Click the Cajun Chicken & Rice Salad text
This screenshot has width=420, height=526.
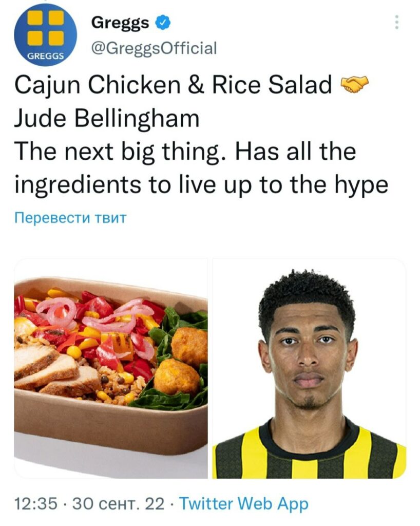(x=174, y=85)
